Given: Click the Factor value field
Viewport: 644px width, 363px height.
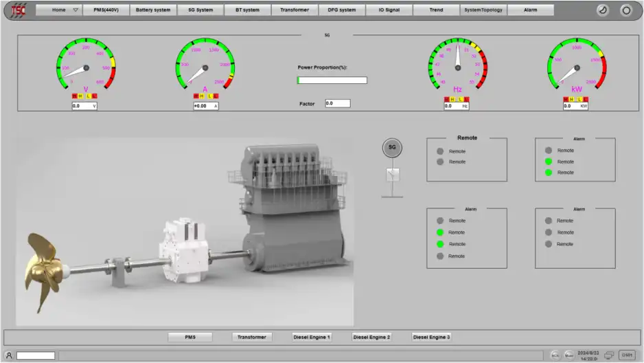Looking at the screenshot, I should (x=337, y=104).
